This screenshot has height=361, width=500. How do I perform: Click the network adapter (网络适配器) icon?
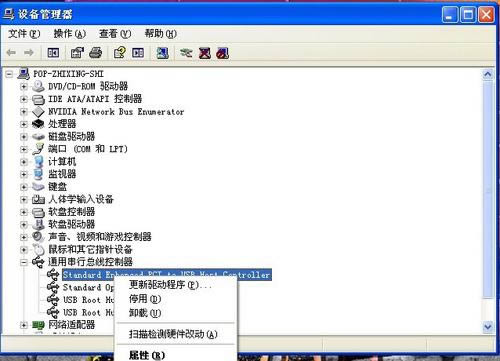pos(38,325)
